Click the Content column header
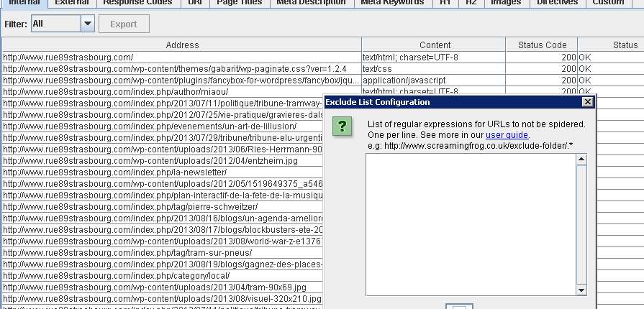The width and height of the screenshot is (644, 309). pos(435,45)
